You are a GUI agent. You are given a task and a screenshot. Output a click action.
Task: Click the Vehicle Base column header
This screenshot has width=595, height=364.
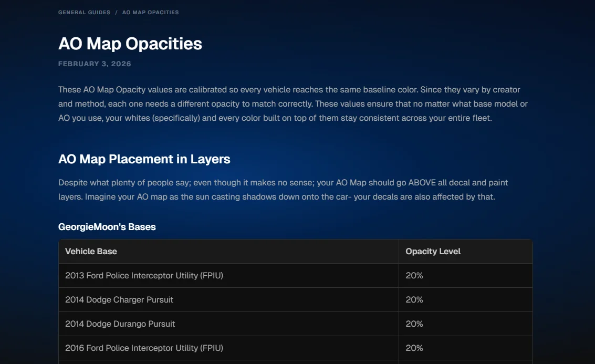coord(91,252)
